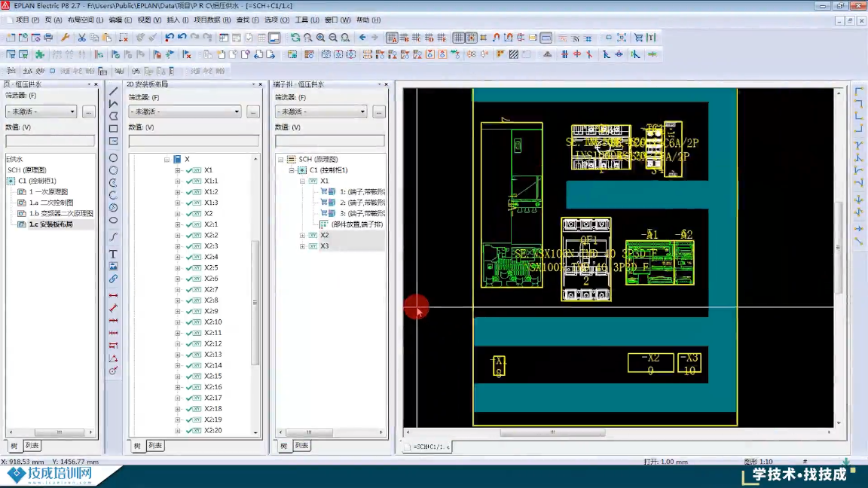Click the zoom out magnifier icon
868x488 pixels.
tap(333, 38)
